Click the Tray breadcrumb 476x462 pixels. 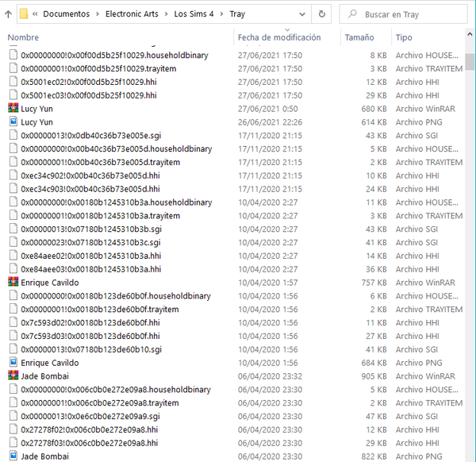click(x=237, y=14)
